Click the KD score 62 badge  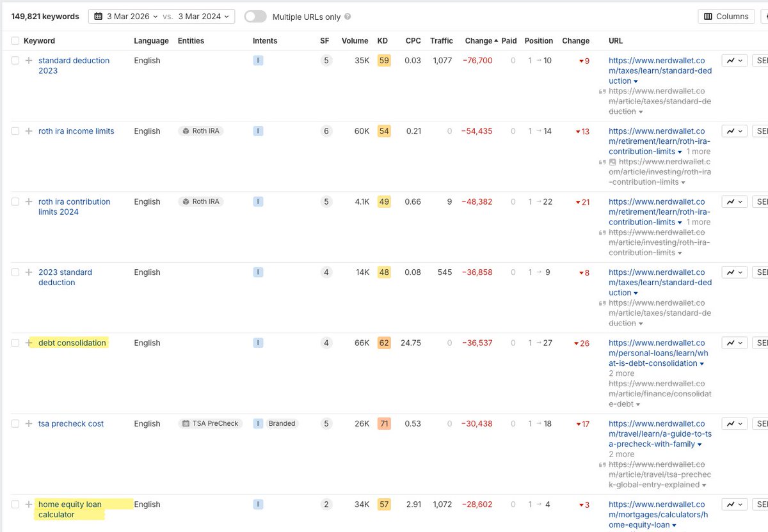(384, 343)
